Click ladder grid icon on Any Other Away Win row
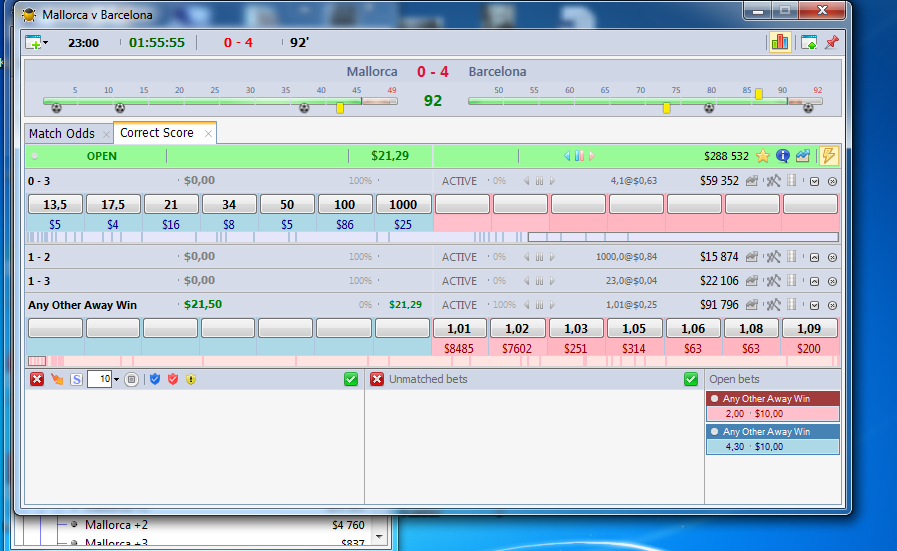This screenshot has width=897, height=551. coord(792,305)
